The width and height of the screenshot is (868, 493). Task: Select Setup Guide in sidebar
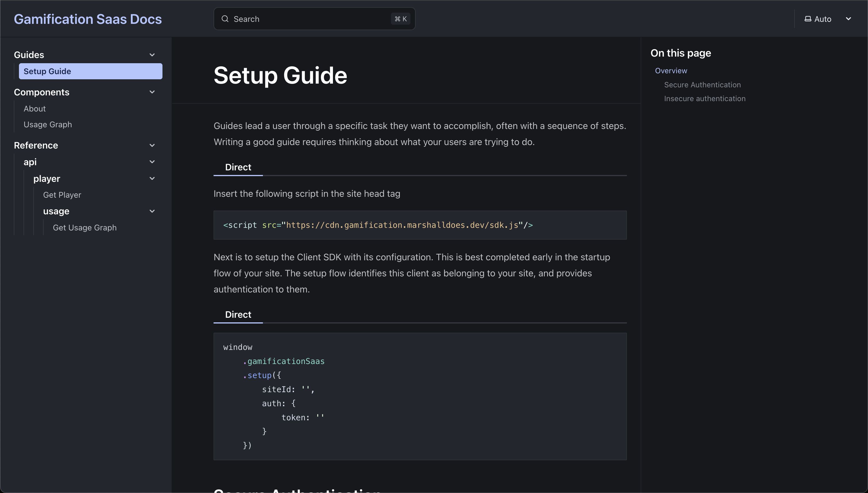90,71
